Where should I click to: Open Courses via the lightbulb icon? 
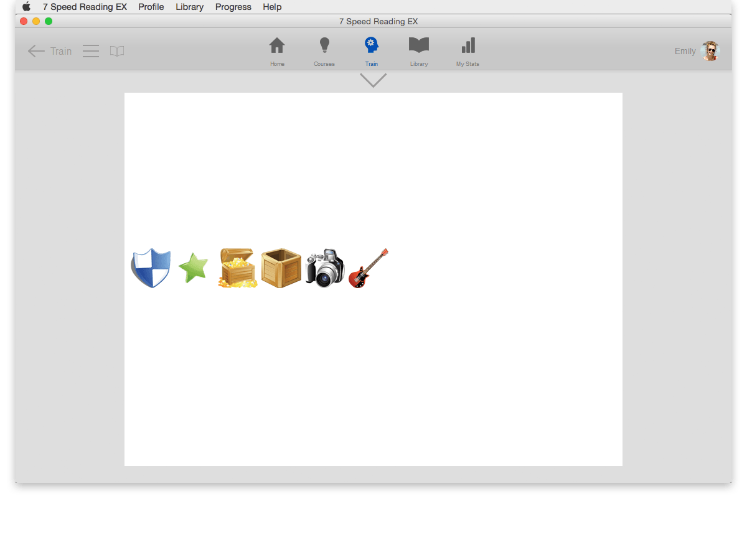pyautogui.click(x=324, y=46)
